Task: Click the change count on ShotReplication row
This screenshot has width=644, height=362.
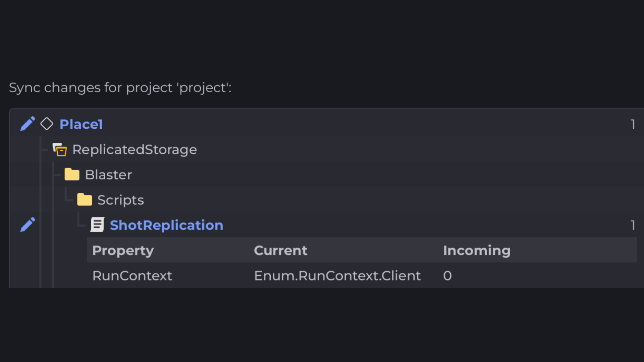Action: coord(633,225)
